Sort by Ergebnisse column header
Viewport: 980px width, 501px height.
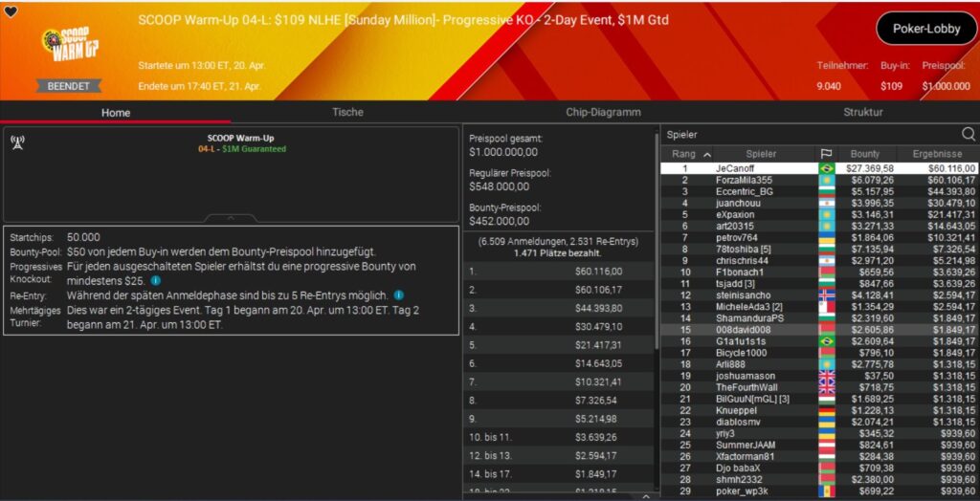[x=937, y=154]
